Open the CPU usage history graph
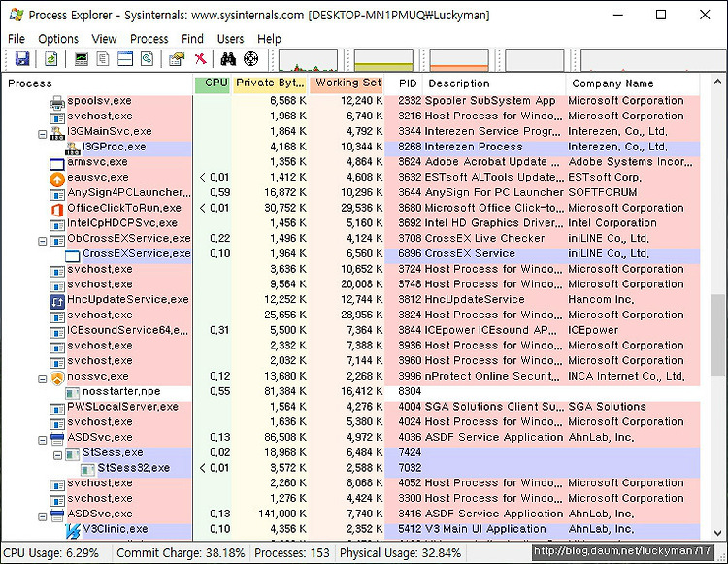 click(x=309, y=60)
